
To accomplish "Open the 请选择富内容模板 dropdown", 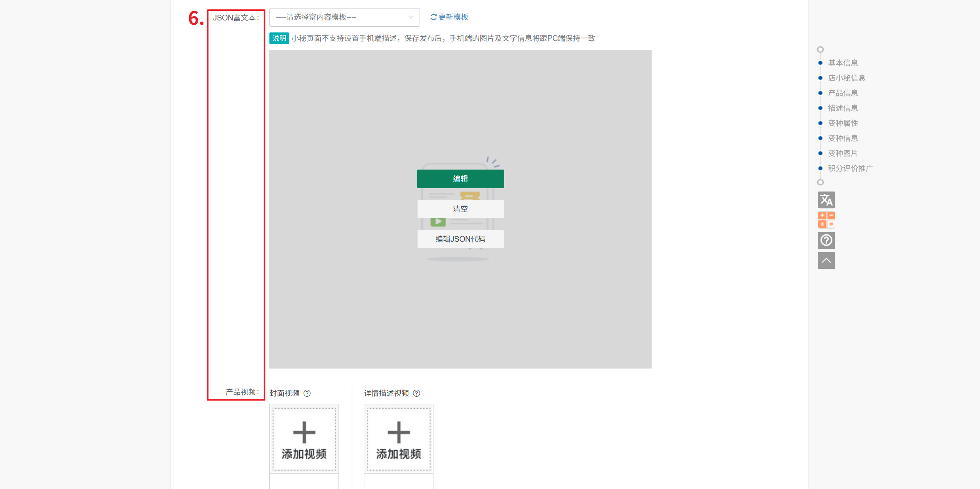I will (x=340, y=17).
